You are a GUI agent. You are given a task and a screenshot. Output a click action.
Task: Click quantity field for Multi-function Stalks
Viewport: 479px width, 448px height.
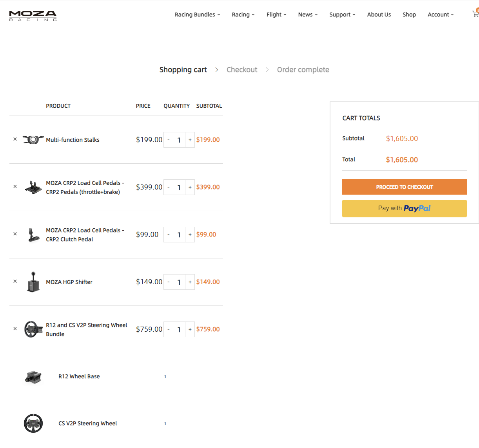[179, 140]
